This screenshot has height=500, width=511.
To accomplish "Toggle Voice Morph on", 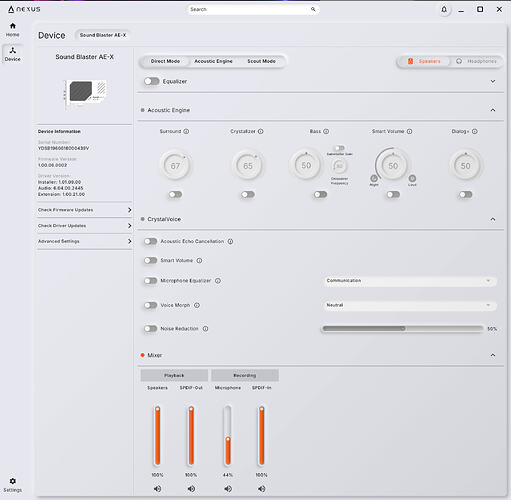I will [150, 305].
